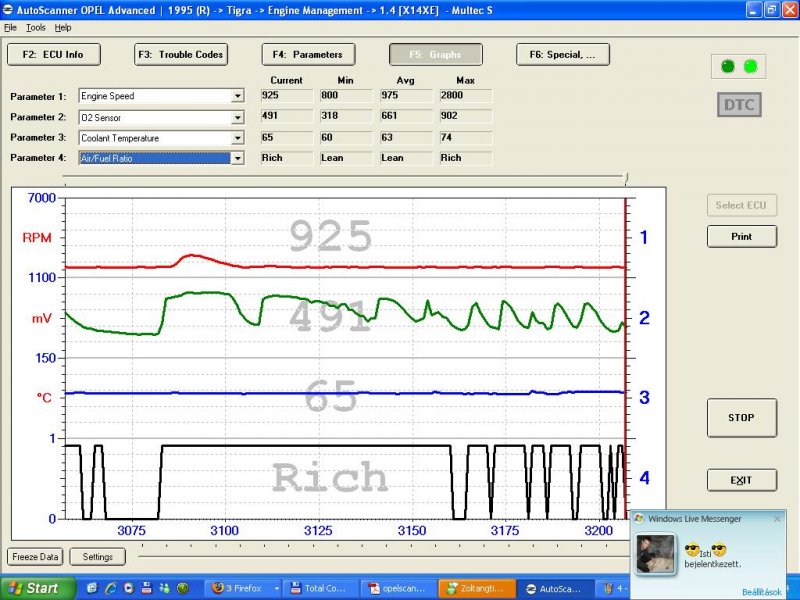800x600 pixels.
Task: Open graph Settings button
Action: (x=97, y=557)
